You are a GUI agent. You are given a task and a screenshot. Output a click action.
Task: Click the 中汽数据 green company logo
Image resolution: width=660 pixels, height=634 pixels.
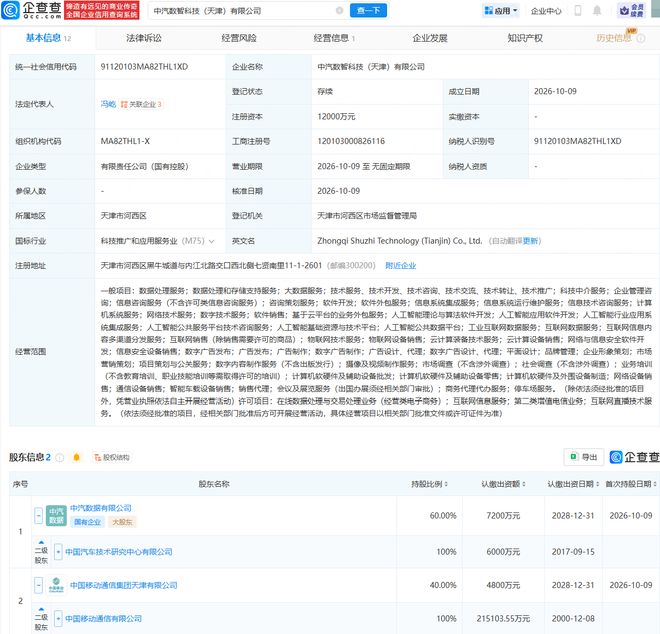(x=56, y=516)
